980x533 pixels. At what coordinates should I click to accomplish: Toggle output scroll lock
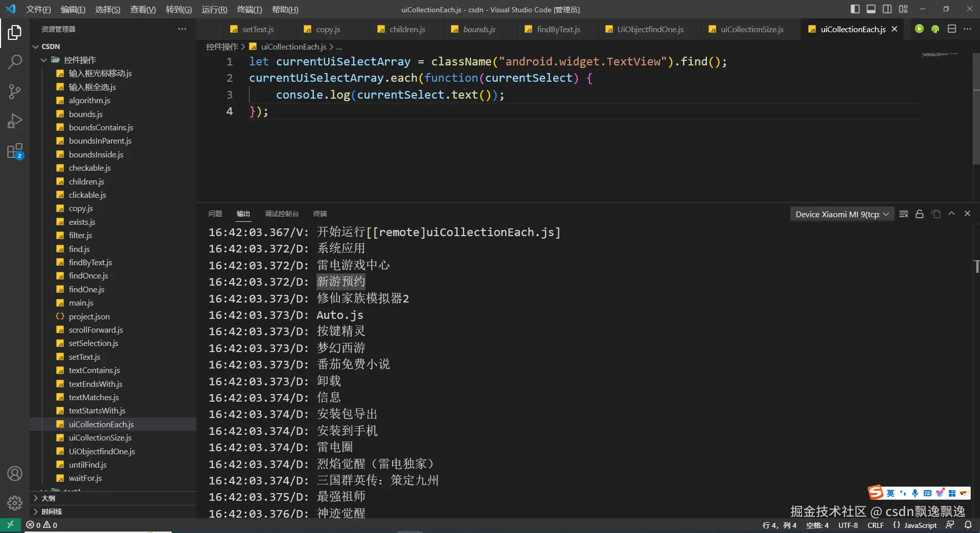919,214
